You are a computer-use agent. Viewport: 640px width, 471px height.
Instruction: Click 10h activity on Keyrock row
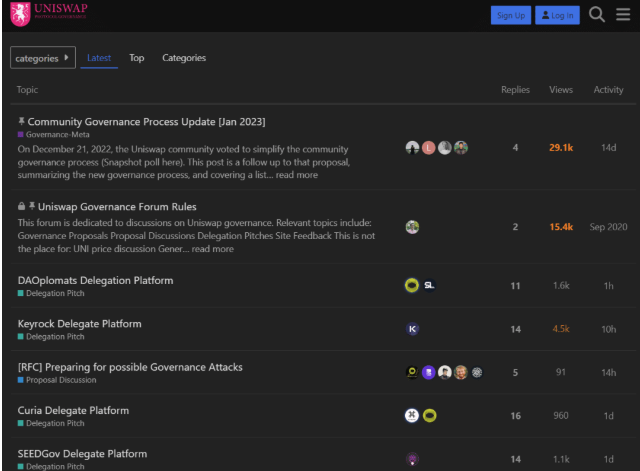tap(608, 329)
